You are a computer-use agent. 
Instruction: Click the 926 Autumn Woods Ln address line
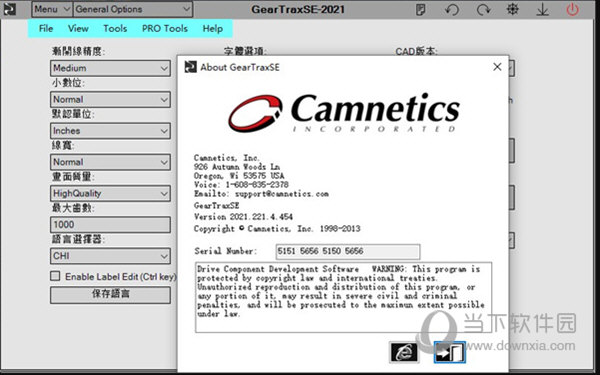[x=236, y=167]
